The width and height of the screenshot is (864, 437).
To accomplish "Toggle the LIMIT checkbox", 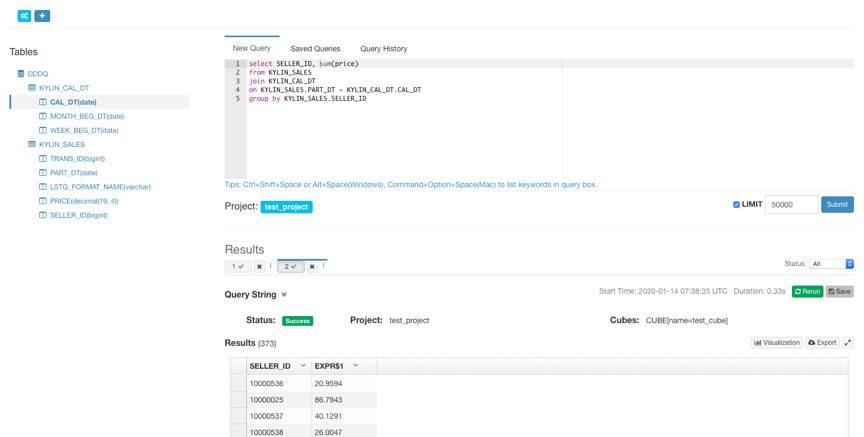I will 737,205.
